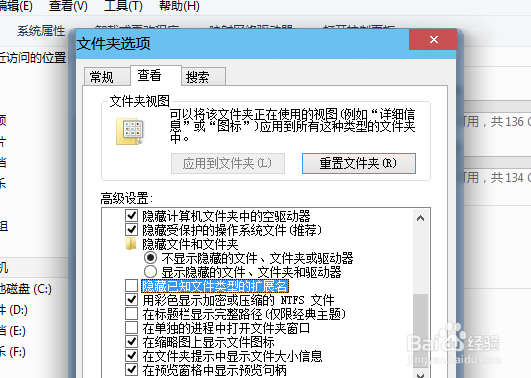
Task: Click 系统属性 in Explorer toolbar
Action: [x=41, y=31]
